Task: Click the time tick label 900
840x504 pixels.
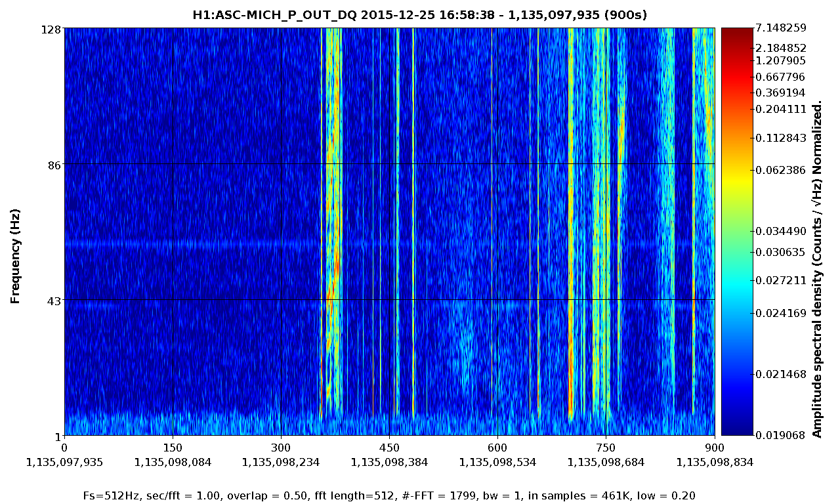Action: pos(715,448)
